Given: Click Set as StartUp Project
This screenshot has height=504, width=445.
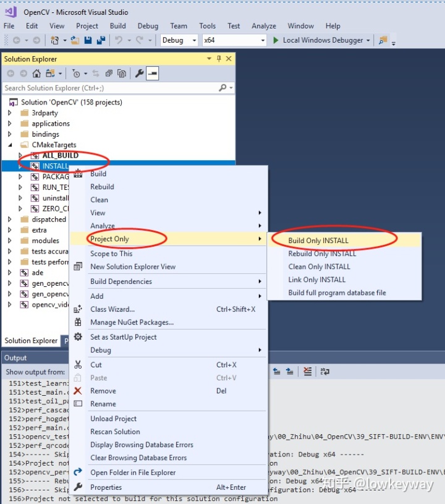Looking at the screenshot, I should (169, 337).
